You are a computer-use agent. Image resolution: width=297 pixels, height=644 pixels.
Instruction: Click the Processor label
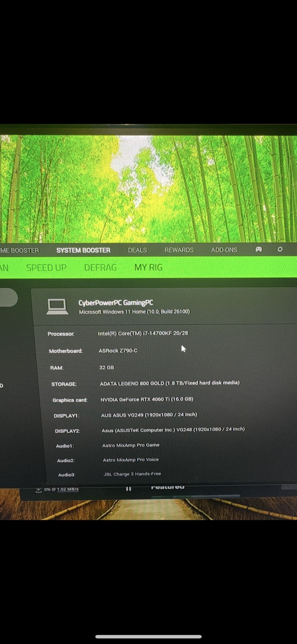[x=61, y=334]
